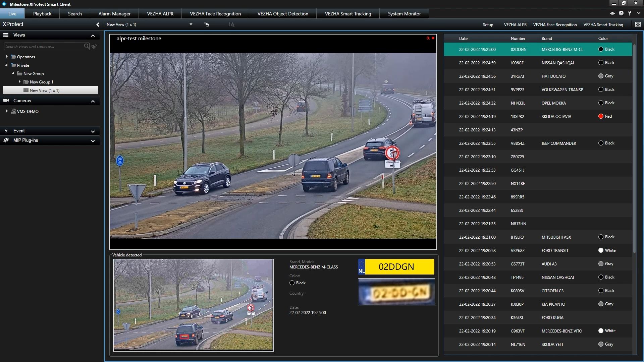The image size is (644, 362).
Task: Click VEZHA Face Recognition toolbar button
Action: point(555,25)
